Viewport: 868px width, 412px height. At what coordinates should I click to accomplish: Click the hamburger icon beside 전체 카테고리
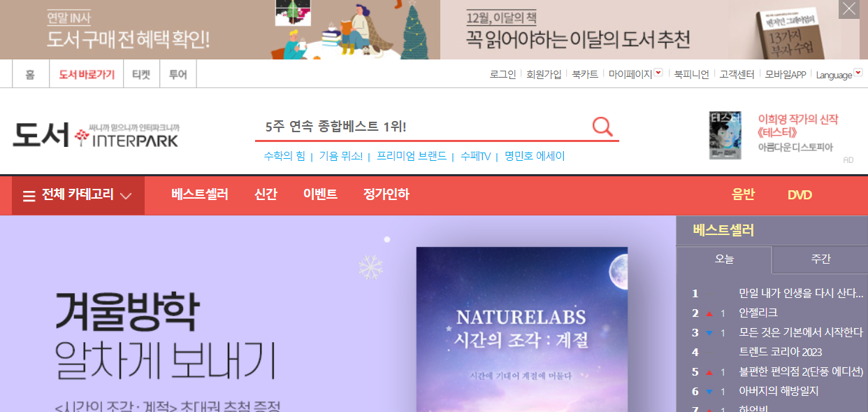(x=29, y=196)
